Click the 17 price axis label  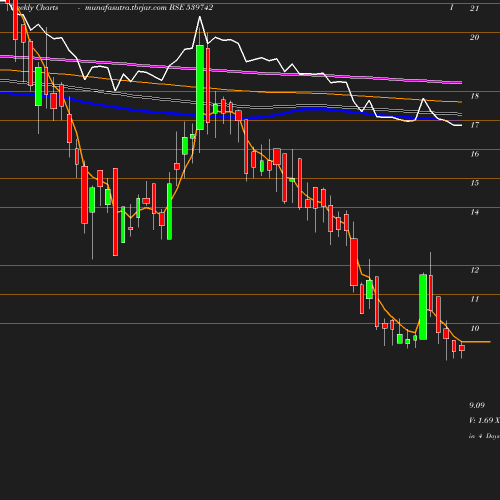pos(475,125)
